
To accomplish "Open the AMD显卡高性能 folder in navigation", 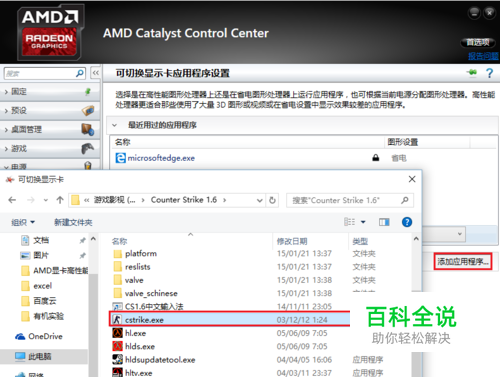I will point(61,270).
